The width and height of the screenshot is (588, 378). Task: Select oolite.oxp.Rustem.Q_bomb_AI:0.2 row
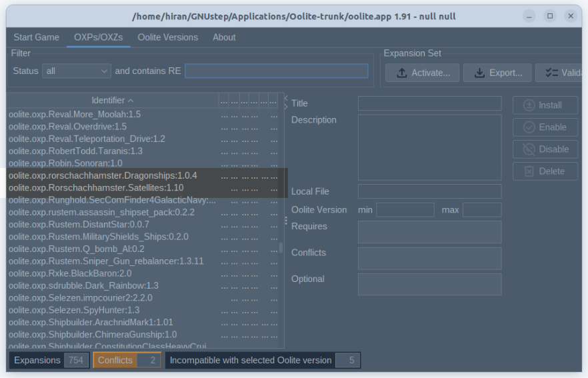pos(143,249)
